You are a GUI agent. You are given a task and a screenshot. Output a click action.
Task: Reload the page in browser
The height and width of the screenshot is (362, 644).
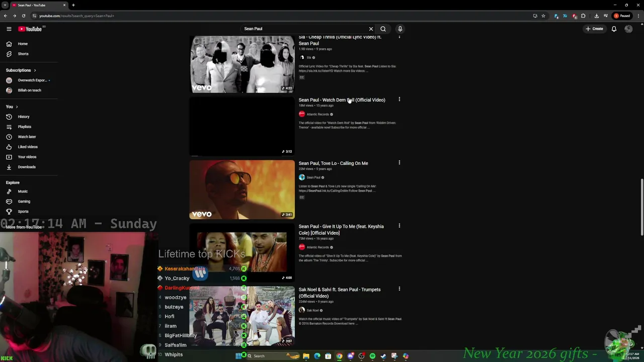tap(23, 16)
